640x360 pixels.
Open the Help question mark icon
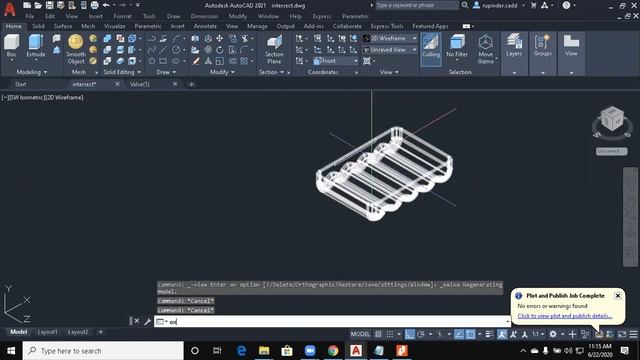(566, 5)
